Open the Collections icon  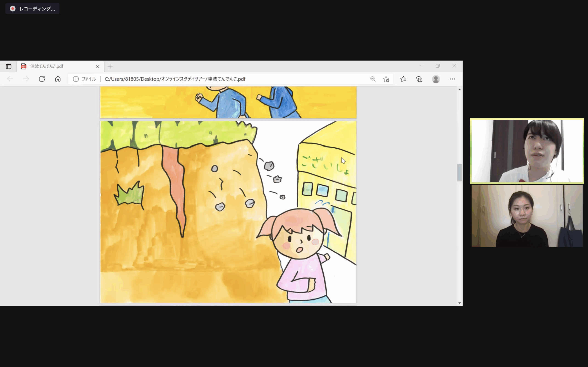[x=419, y=79]
